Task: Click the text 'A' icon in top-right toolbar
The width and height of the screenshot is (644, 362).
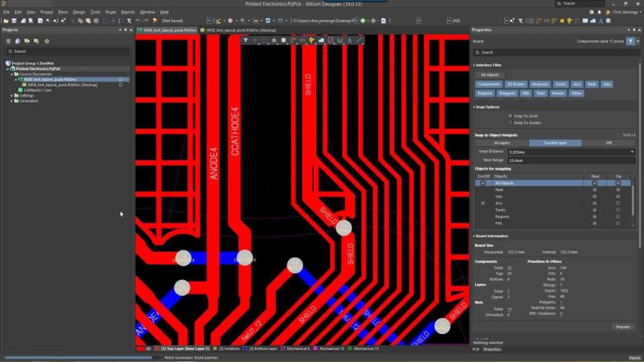Action: pos(600,21)
